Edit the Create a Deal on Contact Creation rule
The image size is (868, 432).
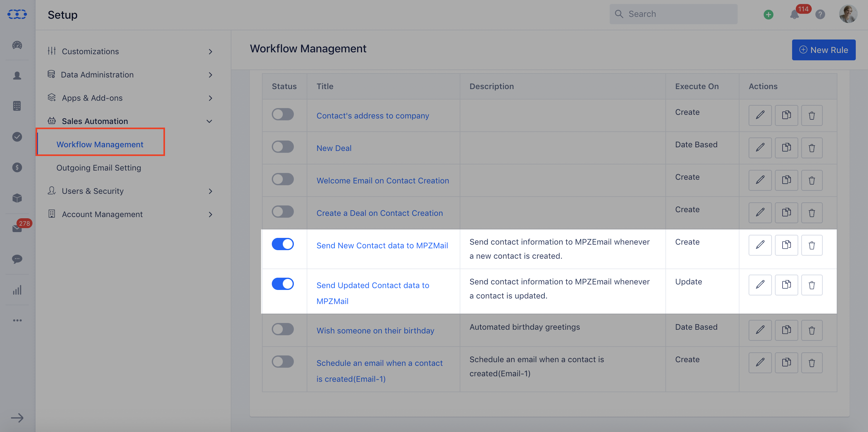[x=760, y=213]
